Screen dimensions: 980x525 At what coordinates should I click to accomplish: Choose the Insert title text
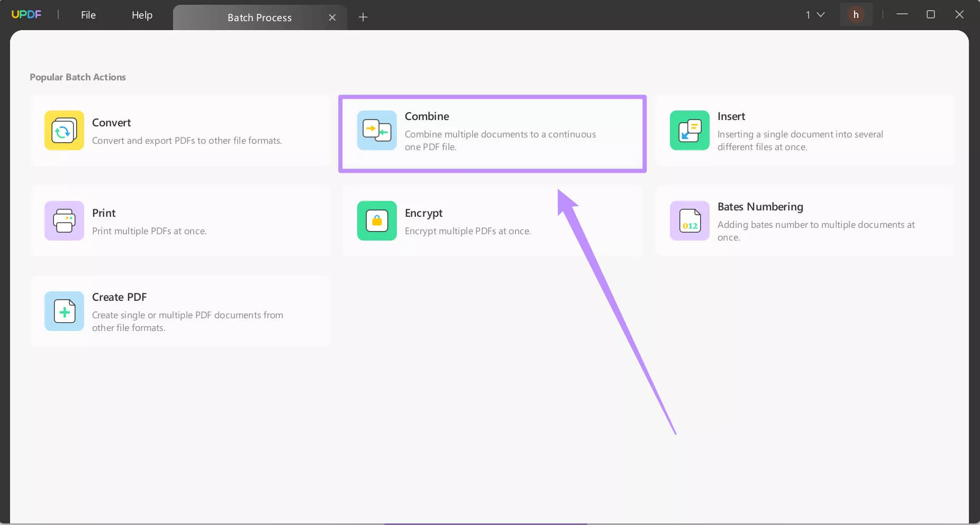click(731, 116)
